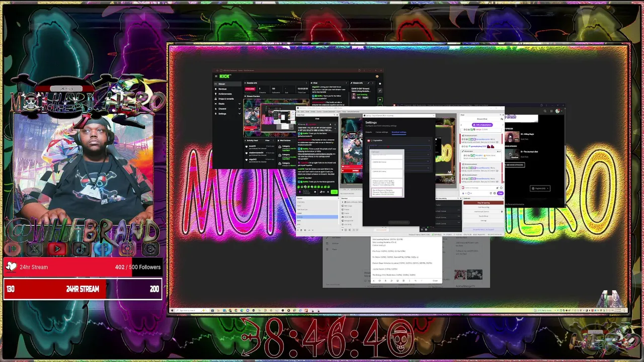The height and width of the screenshot is (362, 644).
Task: Open Revenue in Kick sidebar
Action: [227, 89]
